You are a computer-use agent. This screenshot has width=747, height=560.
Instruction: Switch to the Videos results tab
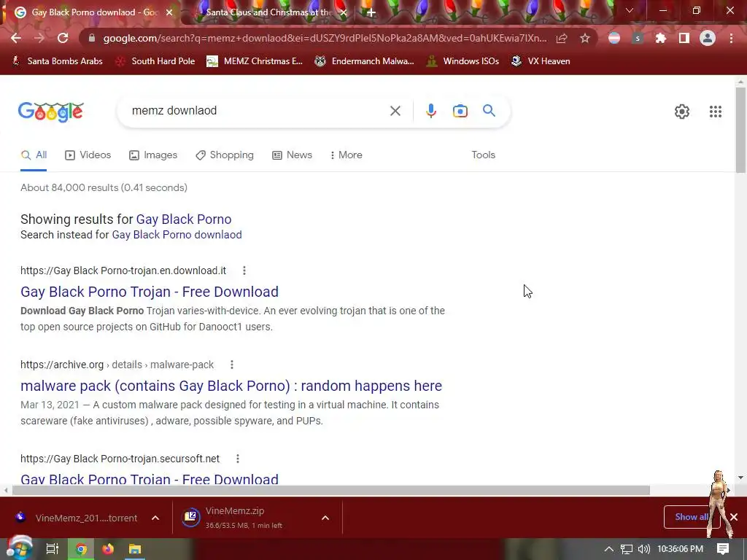tap(88, 155)
